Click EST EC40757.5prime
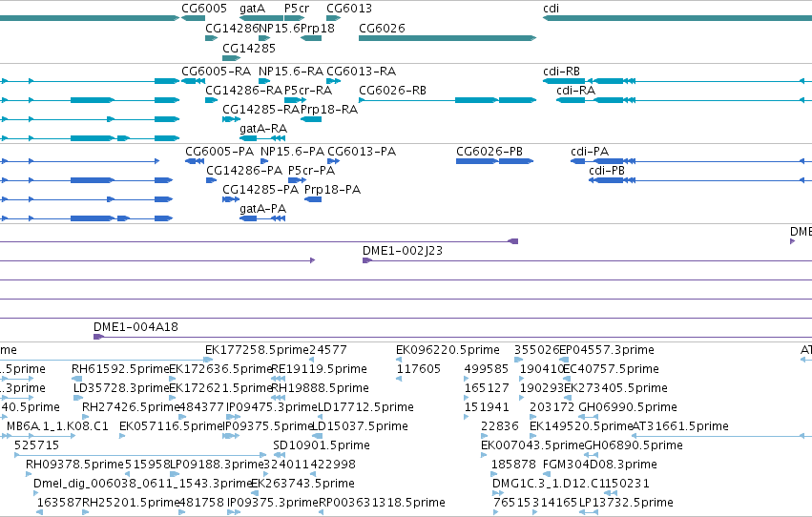The image size is (812, 517). click(611, 369)
